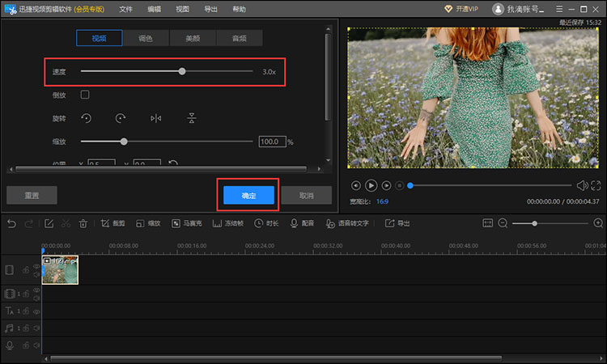Switch to the 美颜 beauty tab
The width and height of the screenshot is (607, 364).
point(193,38)
